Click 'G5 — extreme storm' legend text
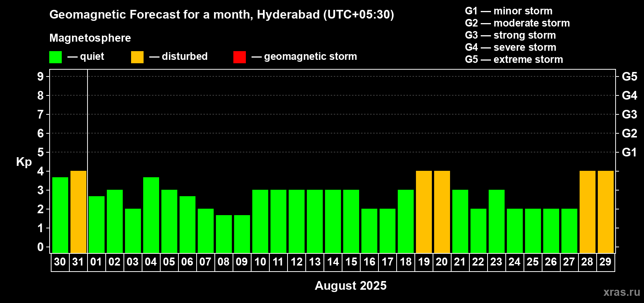This screenshot has height=303, width=644. click(x=514, y=59)
